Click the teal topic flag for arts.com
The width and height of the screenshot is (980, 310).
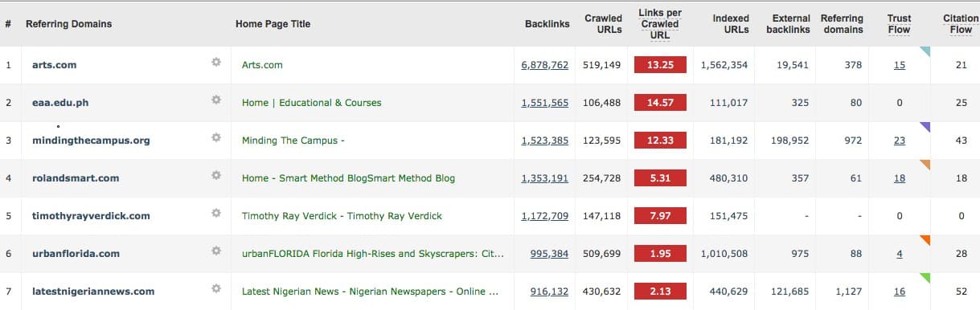[x=926, y=50]
